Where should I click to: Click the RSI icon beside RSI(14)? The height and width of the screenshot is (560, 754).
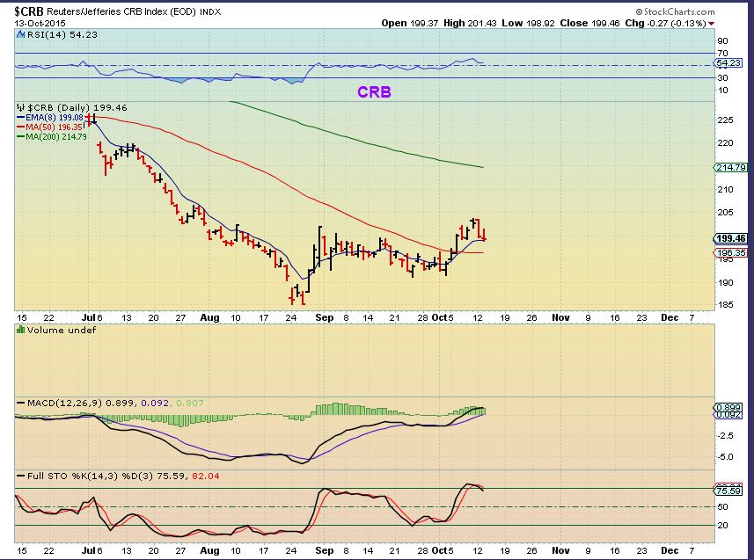click(21, 34)
